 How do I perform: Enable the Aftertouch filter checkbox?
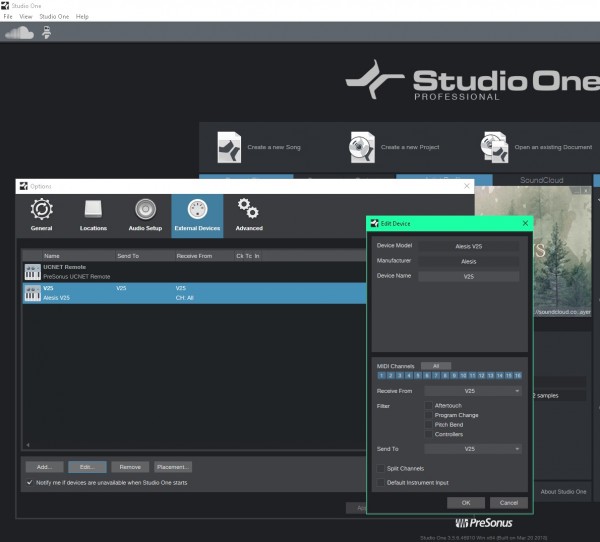pos(429,405)
